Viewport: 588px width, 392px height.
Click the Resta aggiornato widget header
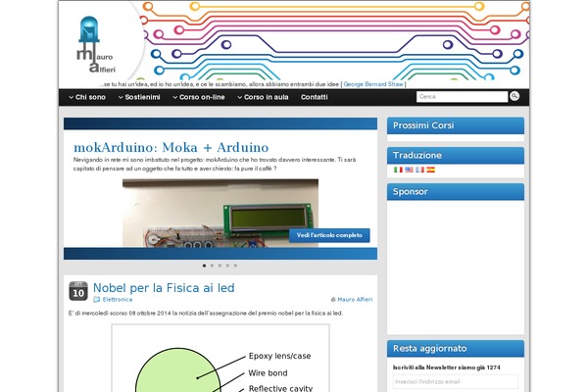point(456,349)
